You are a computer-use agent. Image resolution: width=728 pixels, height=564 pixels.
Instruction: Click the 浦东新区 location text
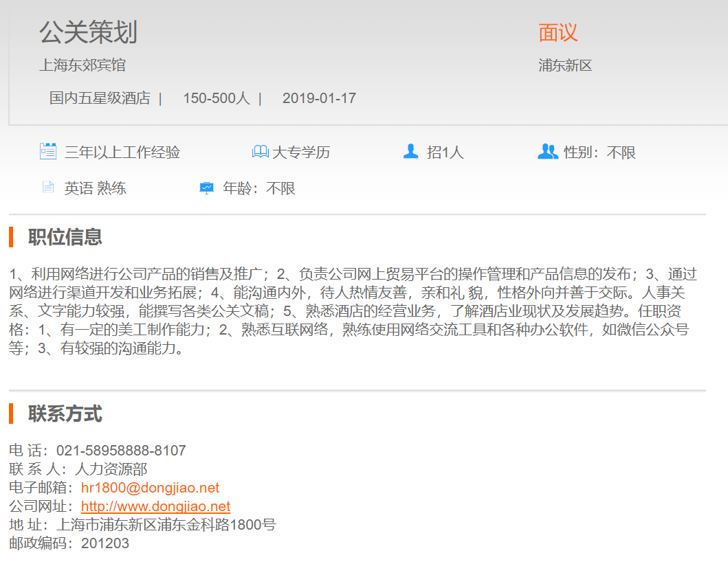565,66
